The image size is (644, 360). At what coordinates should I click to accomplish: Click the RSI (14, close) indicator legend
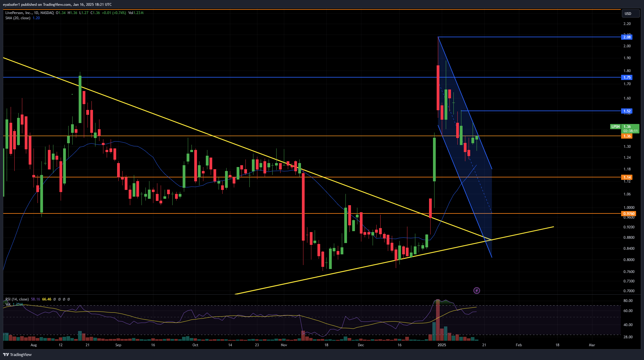(x=17, y=299)
